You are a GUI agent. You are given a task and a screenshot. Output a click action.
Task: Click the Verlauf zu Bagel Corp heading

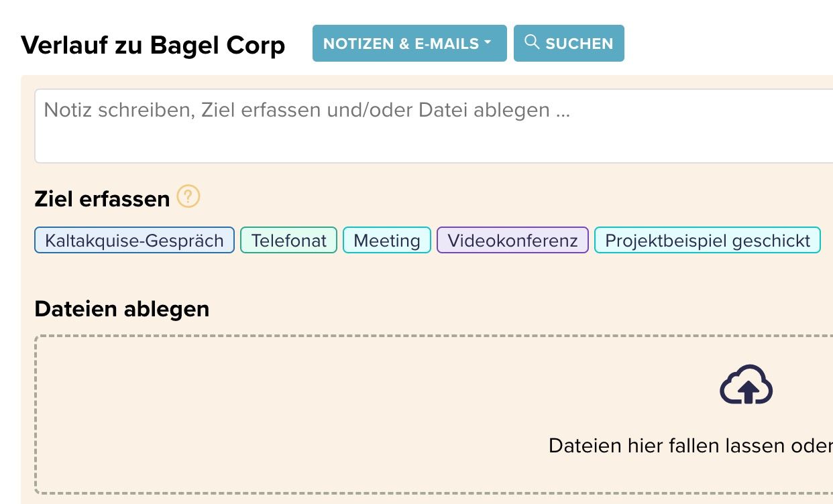click(x=153, y=45)
